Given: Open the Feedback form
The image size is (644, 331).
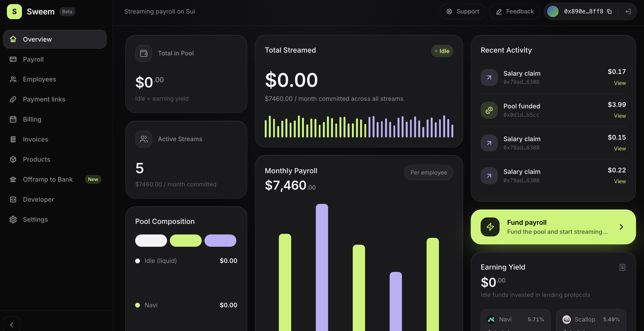Looking at the screenshot, I should [514, 11].
